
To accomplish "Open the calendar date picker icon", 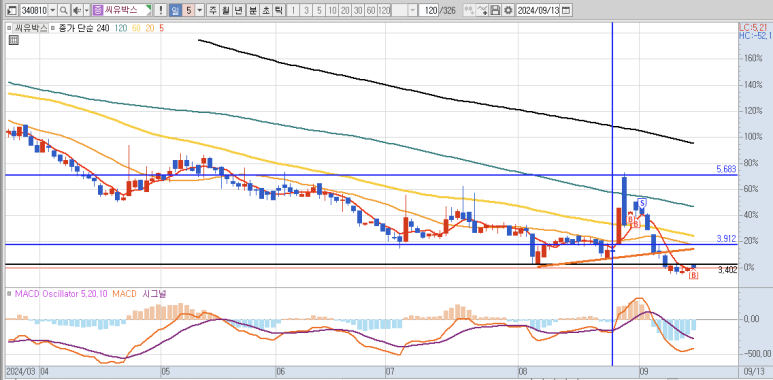I will (566, 10).
